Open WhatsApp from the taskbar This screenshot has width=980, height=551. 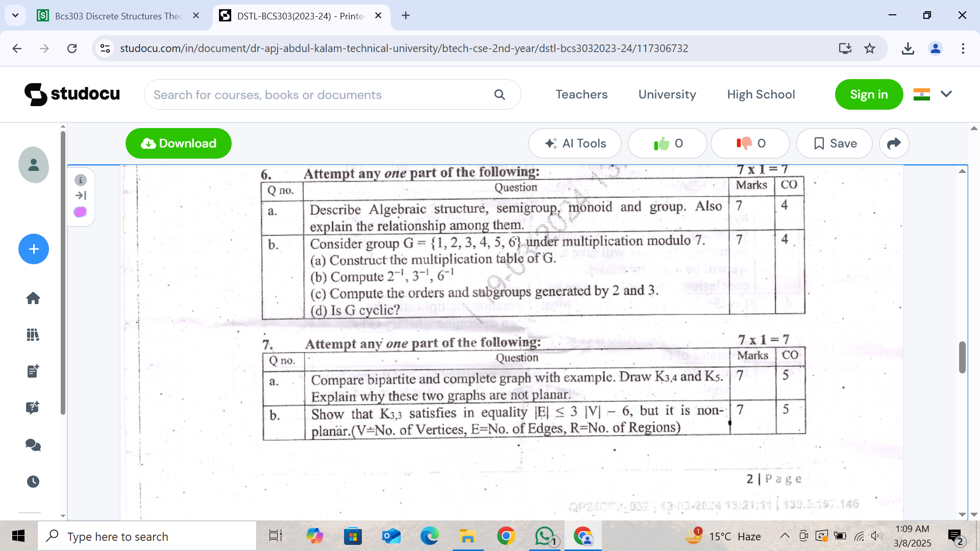(x=544, y=536)
